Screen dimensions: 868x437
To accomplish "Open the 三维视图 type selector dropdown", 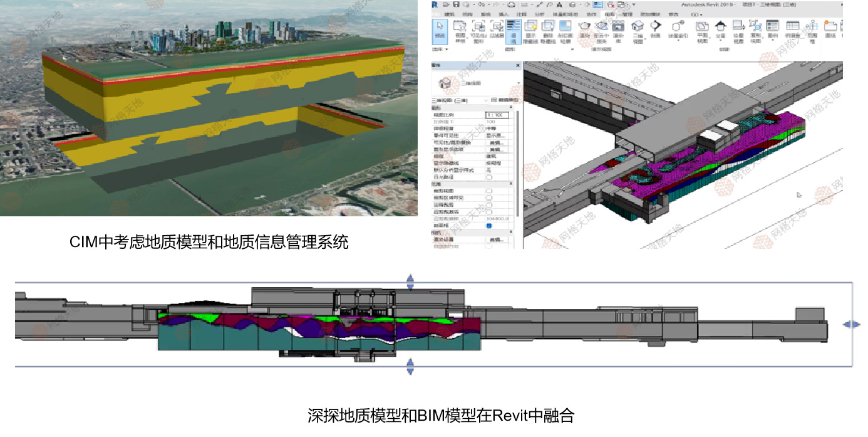I will 518,83.
